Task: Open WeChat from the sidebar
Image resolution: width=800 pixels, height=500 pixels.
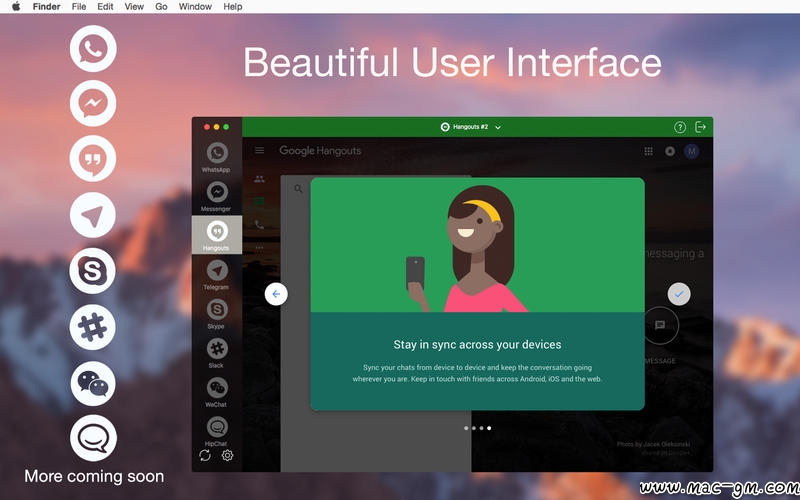Action: pos(216,388)
